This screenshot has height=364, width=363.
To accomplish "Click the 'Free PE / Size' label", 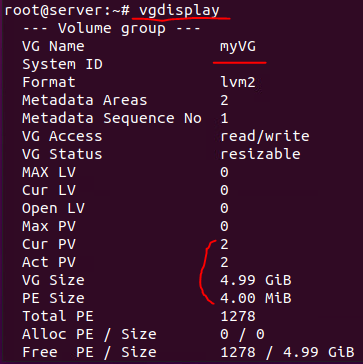I will point(89,352).
